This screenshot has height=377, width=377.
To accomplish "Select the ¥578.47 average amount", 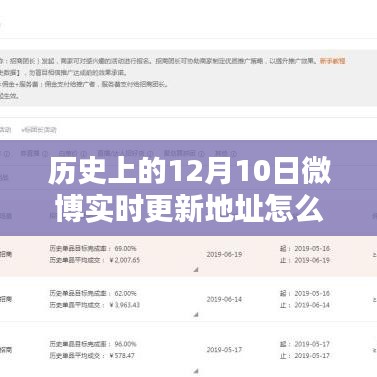I will pos(122,356).
